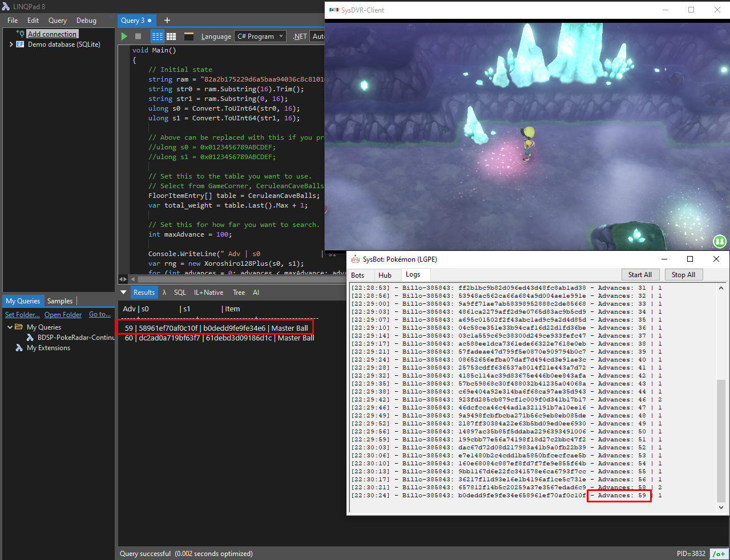Viewport: 730px width, 560px height.
Task: Switch to the Results tab
Action: tap(144, 292)
